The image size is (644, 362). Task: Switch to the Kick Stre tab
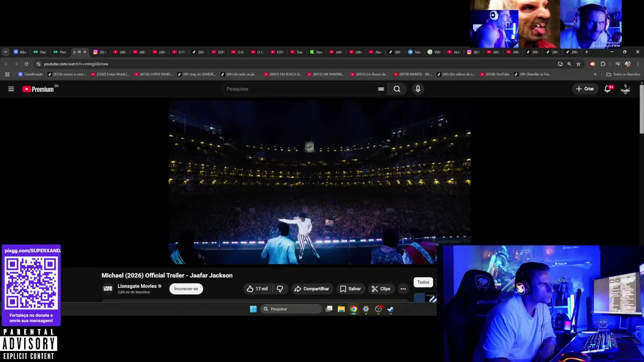tap(316, 52)
